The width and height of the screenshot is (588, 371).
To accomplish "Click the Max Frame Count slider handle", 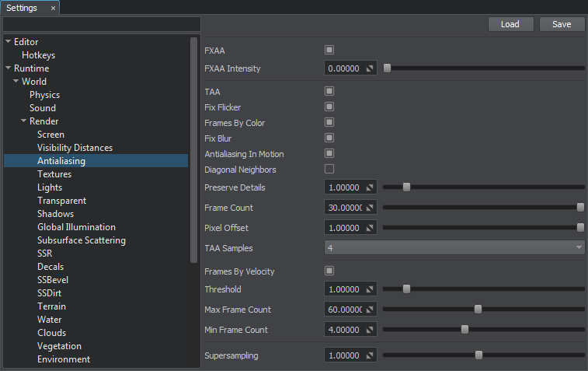I will (x=478, y=310).
